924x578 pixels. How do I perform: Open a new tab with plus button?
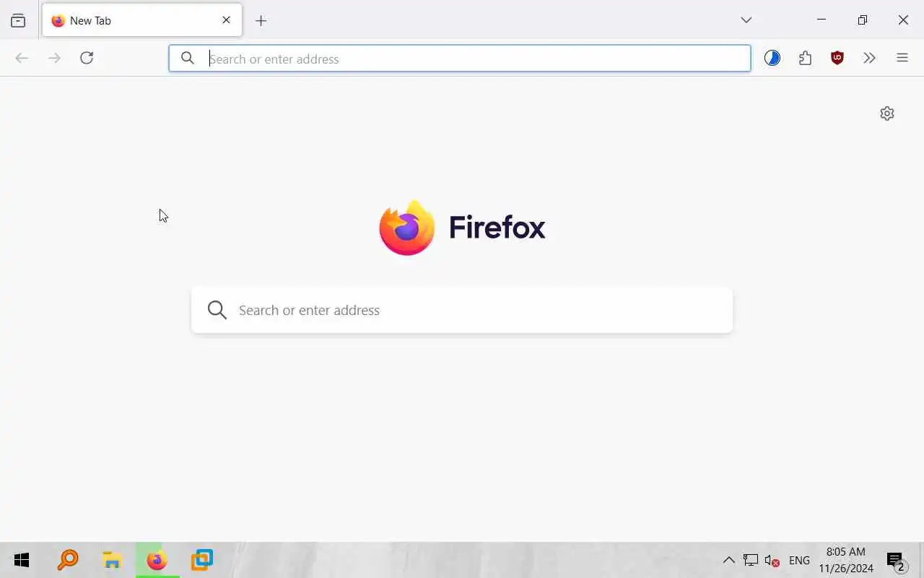pos(261,20)
